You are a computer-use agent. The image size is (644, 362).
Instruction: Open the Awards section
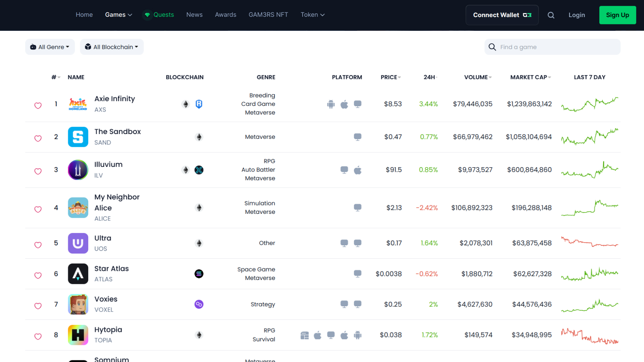click(x=226, y=15)
